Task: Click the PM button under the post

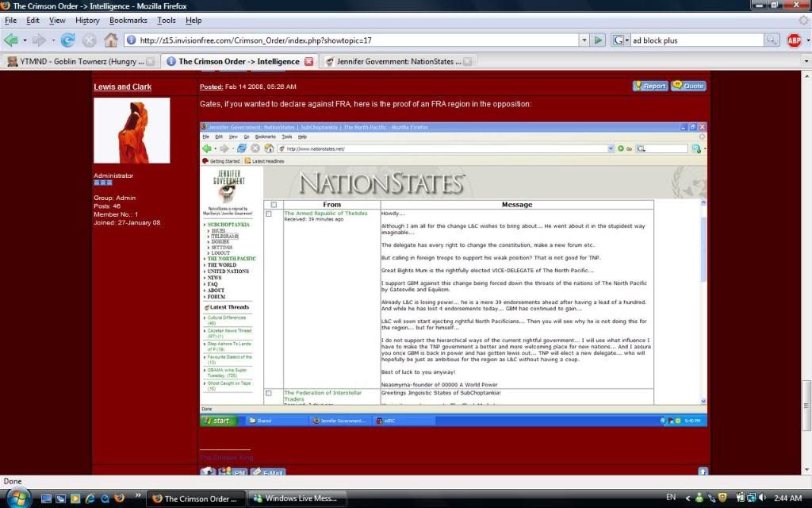Action: point(232,471)
